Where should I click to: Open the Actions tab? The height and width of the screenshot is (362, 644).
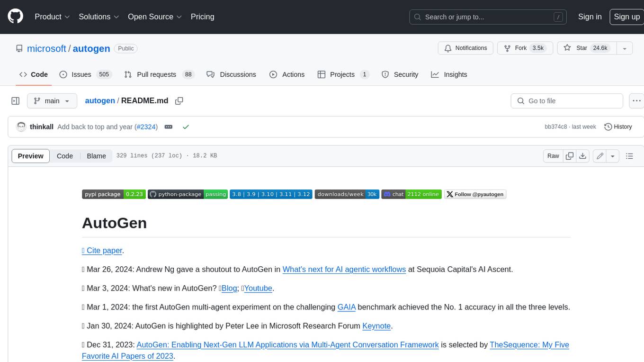click(287, 74)
